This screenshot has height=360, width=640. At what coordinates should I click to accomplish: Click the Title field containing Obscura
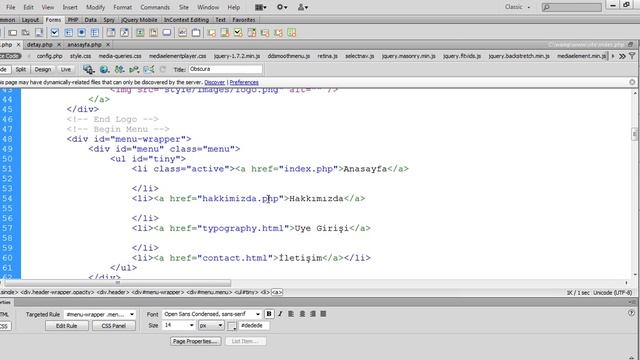coord(225,69)
